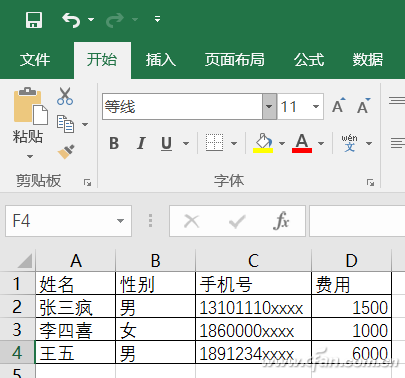Image resolution: width=405 pixels, height=378 pixels.
Task: Expand the 粘贴 options arrow
Action: [x=30, y=156]
